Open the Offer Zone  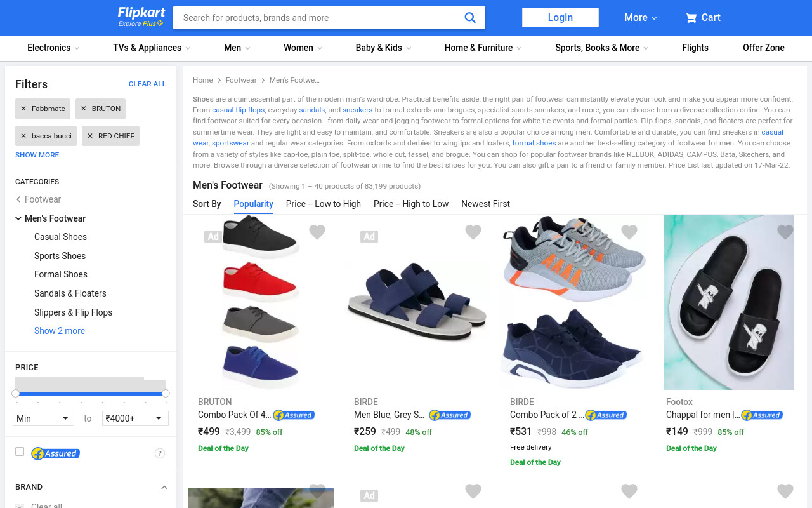pyautogui.click(x=764, y=48)
